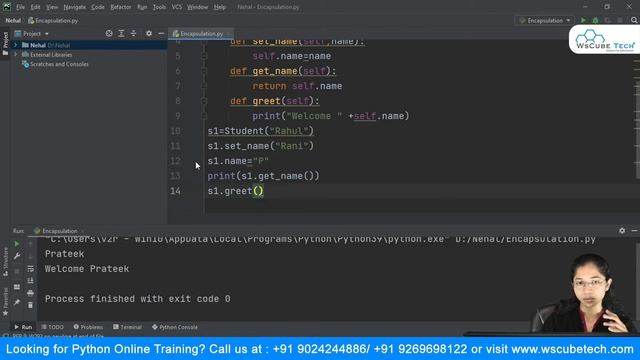
Task: Toggle the Favorites sidebar tool window
Action: tap(5, 301)
